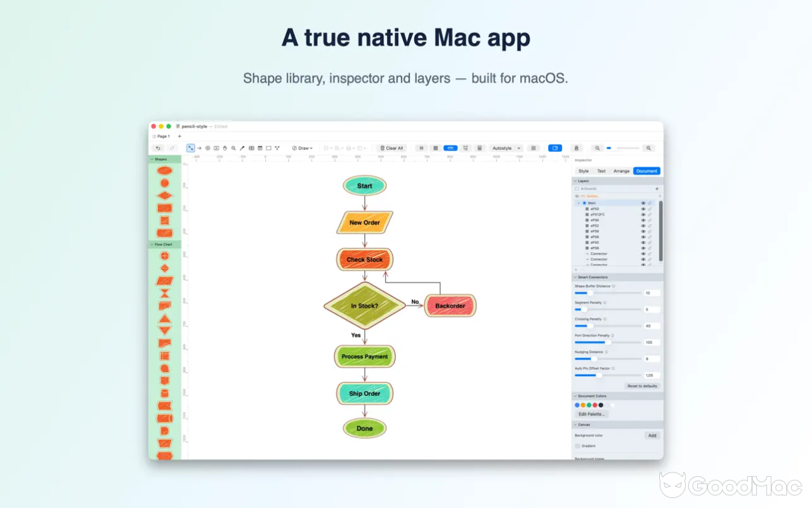Switch to the Style tab
The image size is (812, 508).
584,171
